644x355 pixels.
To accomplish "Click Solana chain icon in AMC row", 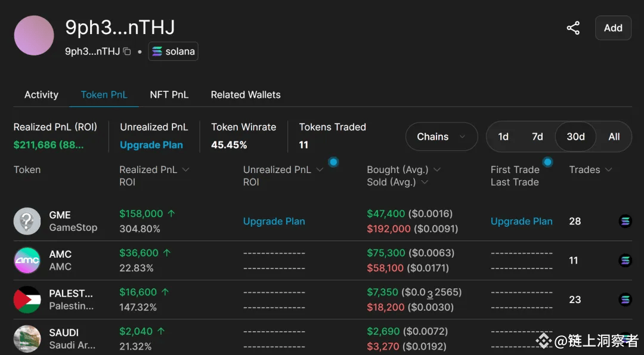I will coord(625,261).
